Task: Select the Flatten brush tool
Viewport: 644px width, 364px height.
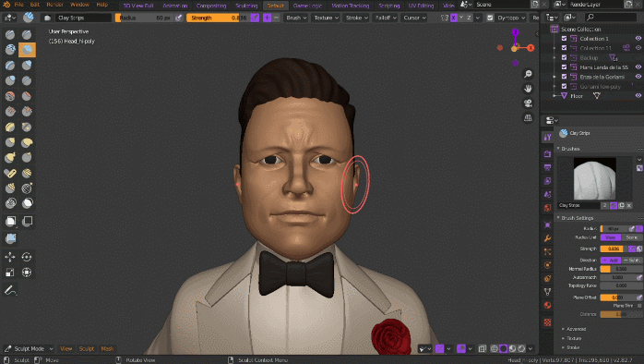Action: (27, 96)
